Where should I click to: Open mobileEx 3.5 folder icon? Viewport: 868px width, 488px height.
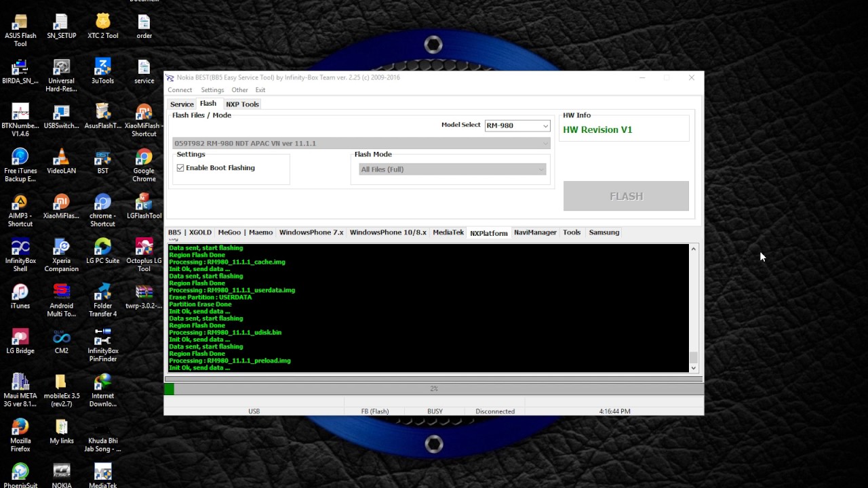coord(61,390)
